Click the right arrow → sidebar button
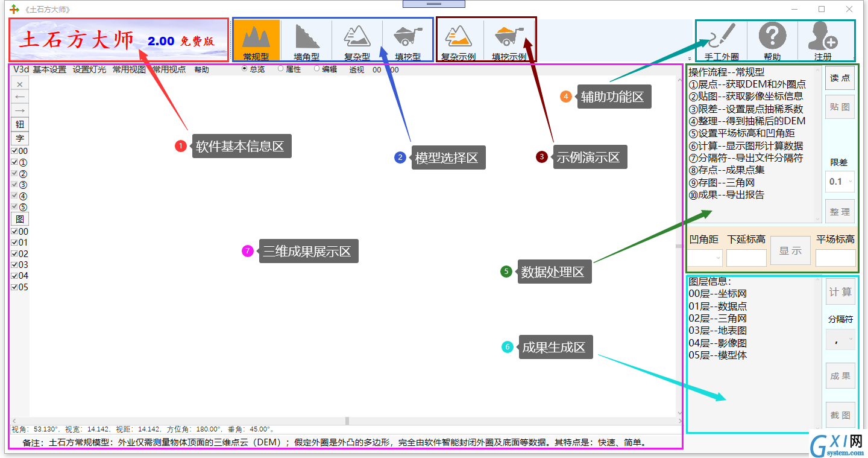The image size is (868, 458). (20, 110)
